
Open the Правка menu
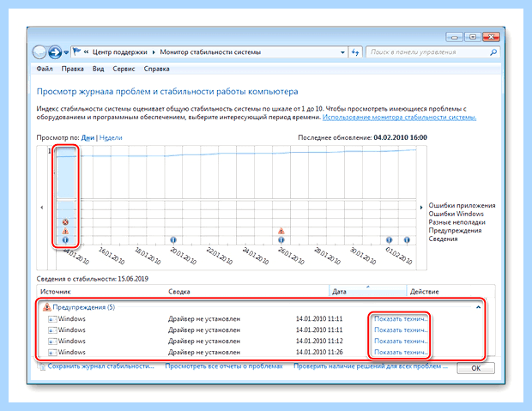pyautogui.click(x=73, y=69)
